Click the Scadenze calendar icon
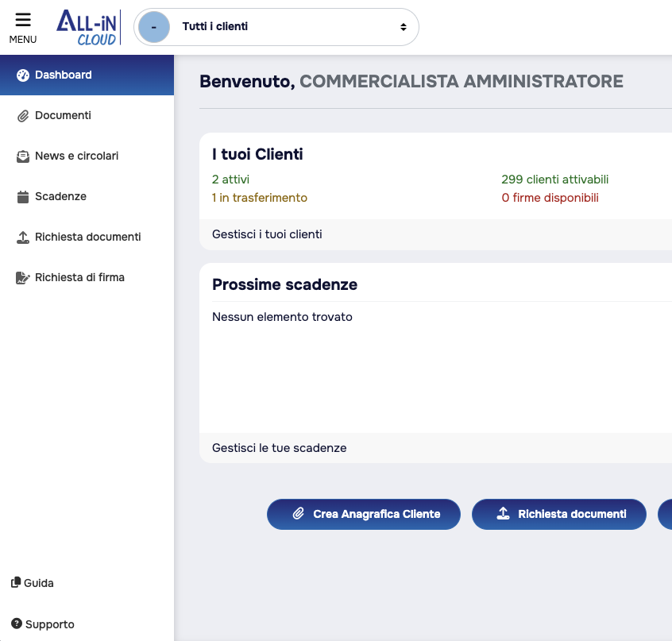The height and width of the screenshot is (641, 672). pyautogui.click(x=23, y=197)
